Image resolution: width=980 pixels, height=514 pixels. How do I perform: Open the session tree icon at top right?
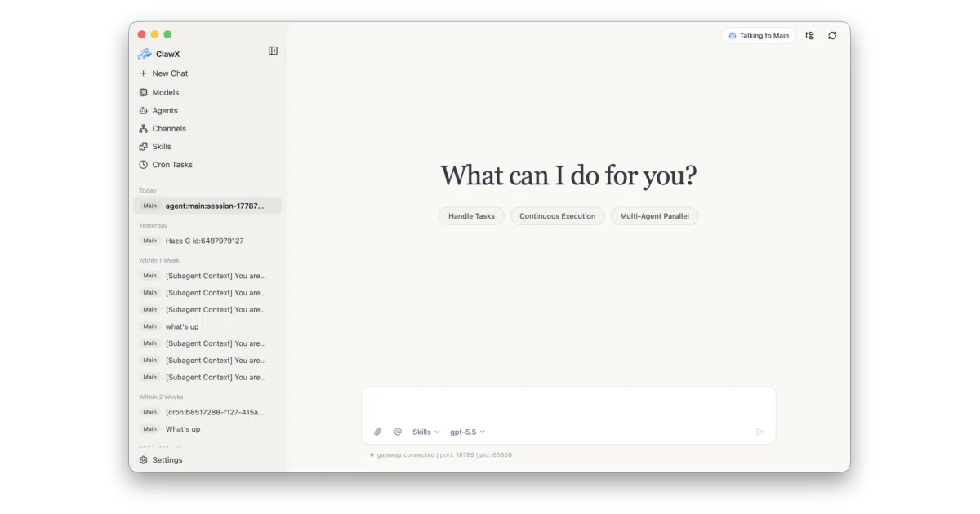pyautogui.click(x=809, y=36)
